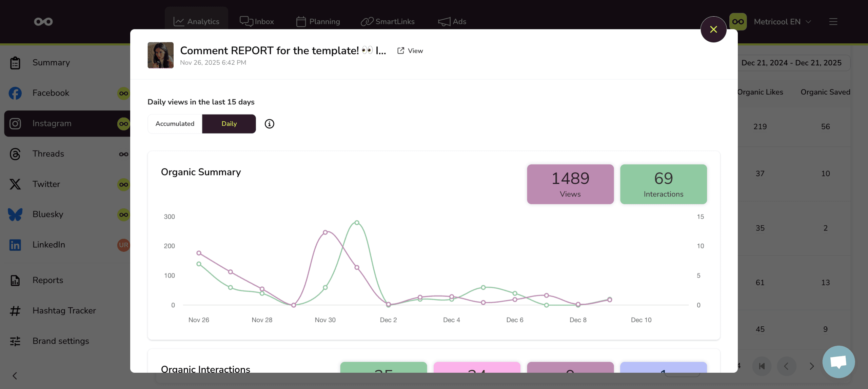
Task: Click the View post link
Action: coord(410,50)
